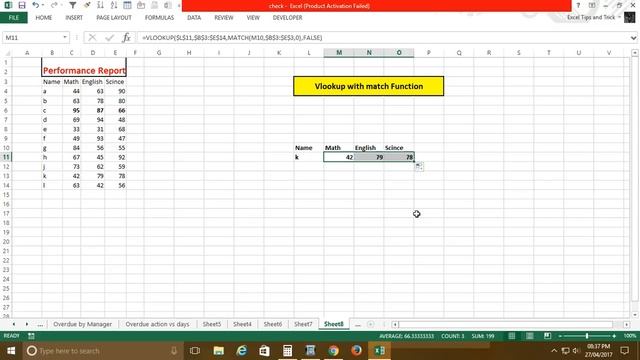Open the Undo history dropdown arrow
The image size is (640, 360).
point(43,5)
